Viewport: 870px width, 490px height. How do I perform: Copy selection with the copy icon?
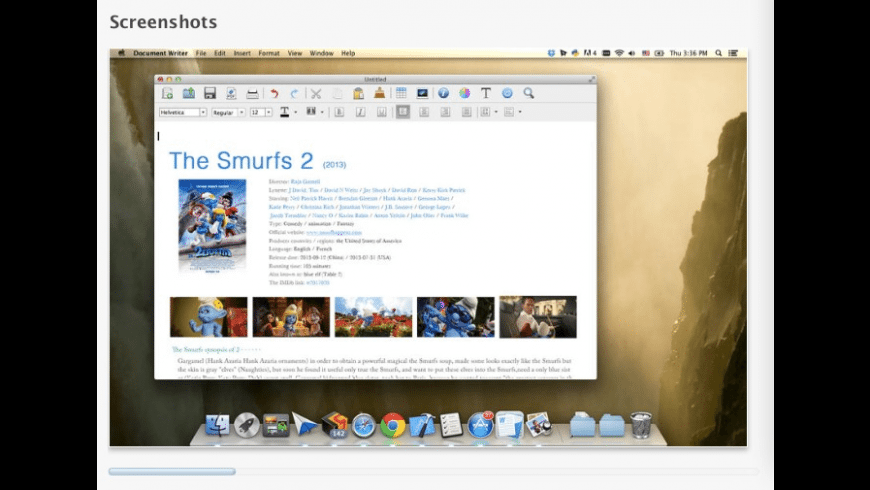(x=337, y=93)
